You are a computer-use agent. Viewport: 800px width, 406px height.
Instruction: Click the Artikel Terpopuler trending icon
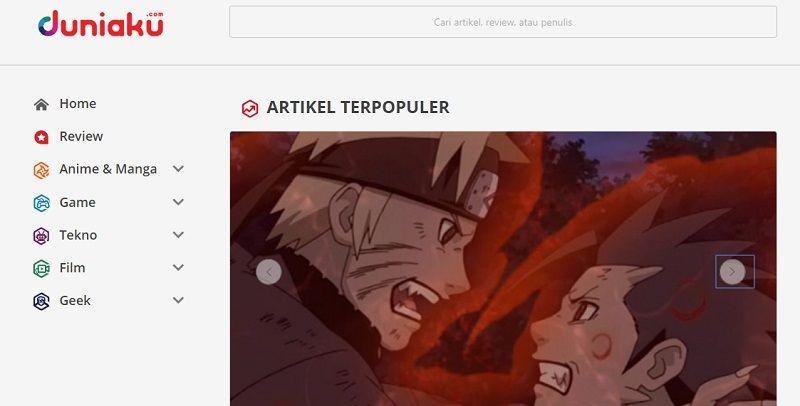pos(249,108)
